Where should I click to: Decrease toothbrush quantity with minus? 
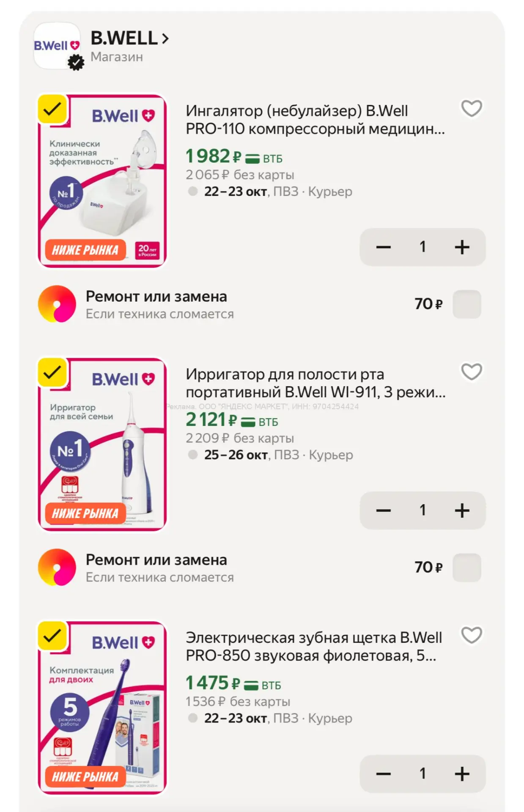(x=383, y=774)
